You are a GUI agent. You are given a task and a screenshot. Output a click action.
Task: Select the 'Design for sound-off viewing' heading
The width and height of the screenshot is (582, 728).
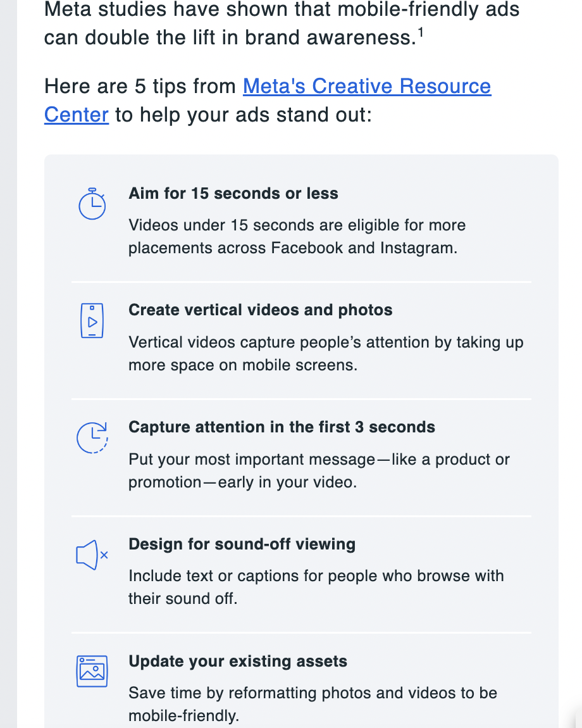tap(242, 544)
